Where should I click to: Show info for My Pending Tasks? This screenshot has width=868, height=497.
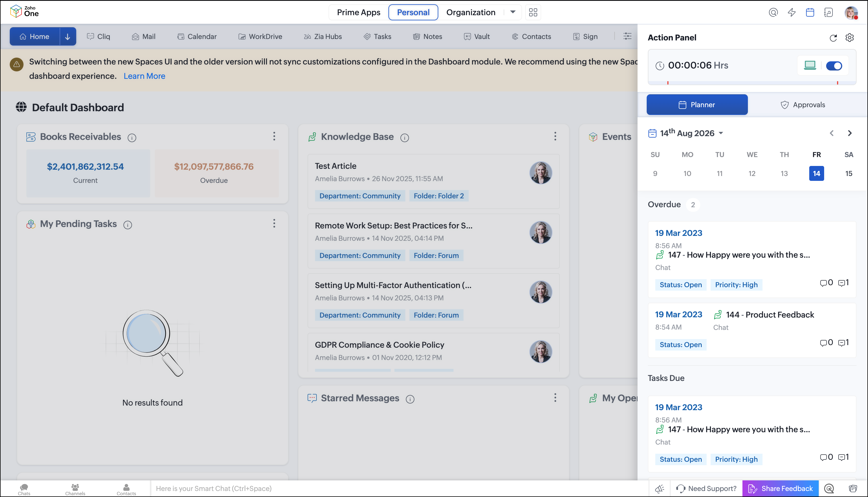128,225
